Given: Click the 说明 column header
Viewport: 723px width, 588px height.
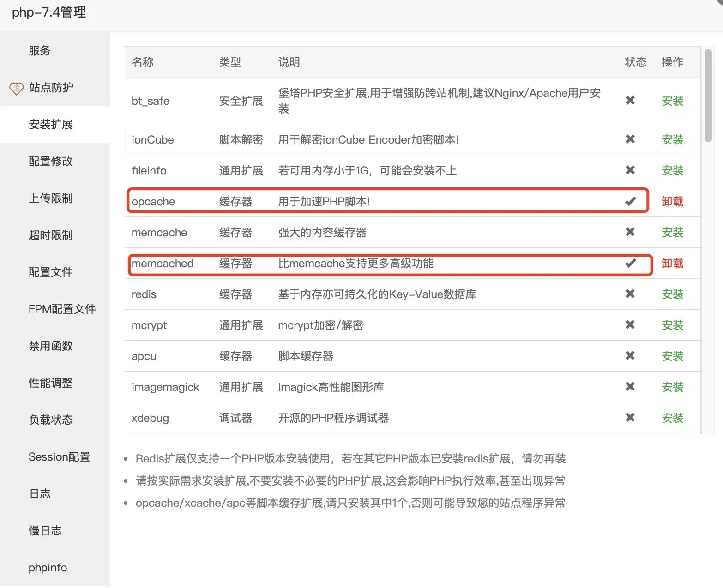Looking at the screenshot, I should point(289,62).
